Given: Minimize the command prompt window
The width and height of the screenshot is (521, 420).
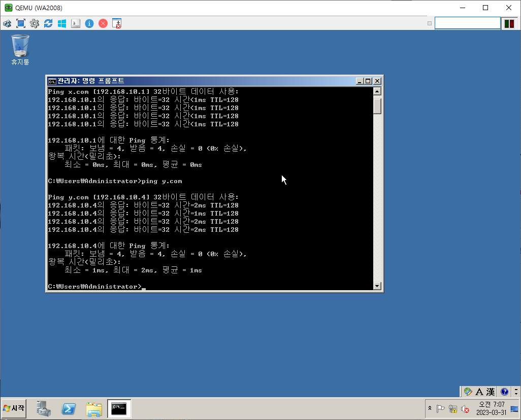Looking at the screenshot, I should click(x=360, y=81).
